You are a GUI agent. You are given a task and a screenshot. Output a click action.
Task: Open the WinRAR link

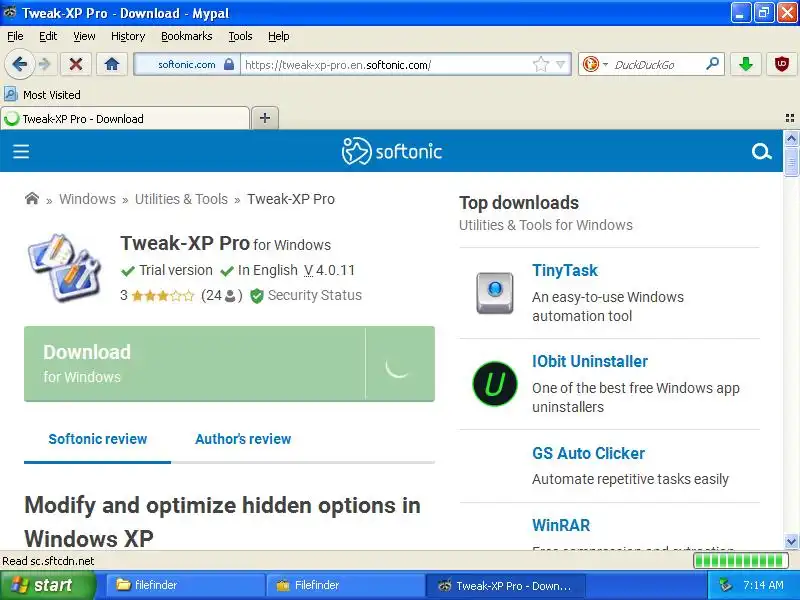click(x=561, y=525)
